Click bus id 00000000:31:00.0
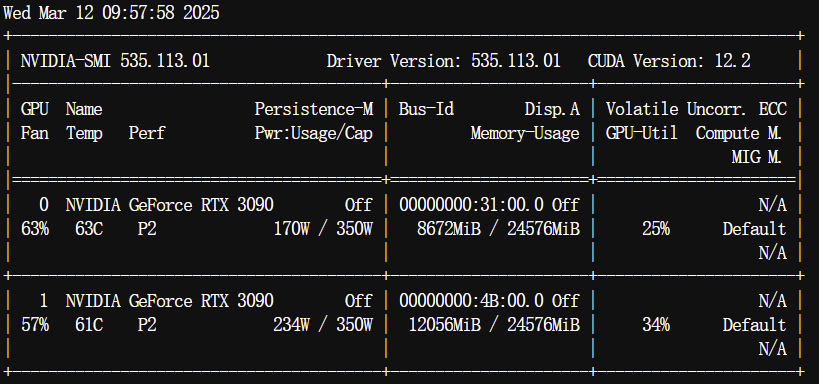 click(471, 205)
